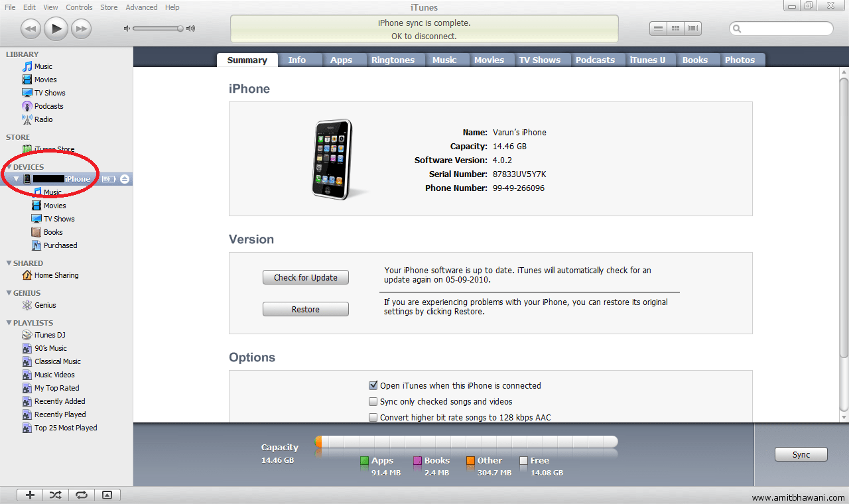Click the Play button
Image resolution: width=849 pixels, height=504 pixels.
56,28
